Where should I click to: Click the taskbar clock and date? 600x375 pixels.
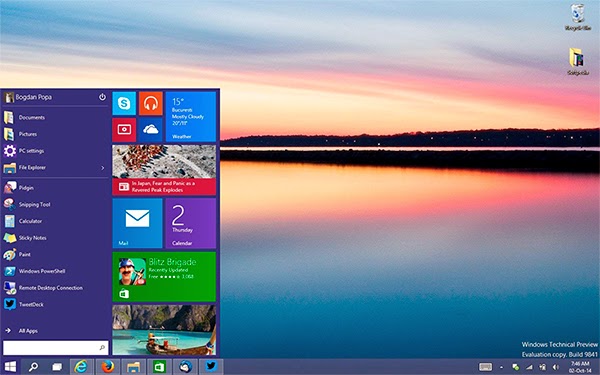[x=580, y=367]
